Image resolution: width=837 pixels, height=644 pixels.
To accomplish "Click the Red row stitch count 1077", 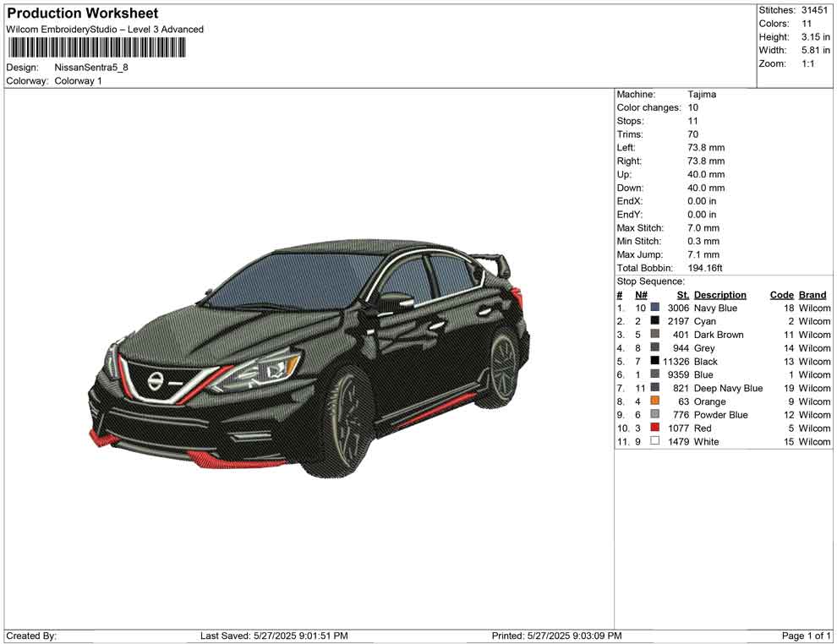I will click(x=678, y=428).
